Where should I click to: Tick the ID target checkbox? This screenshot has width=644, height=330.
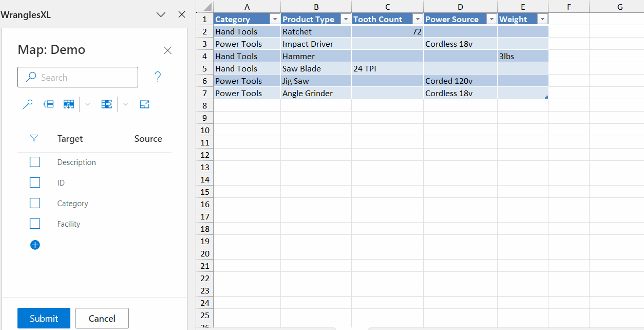click(x=35, y=183)
